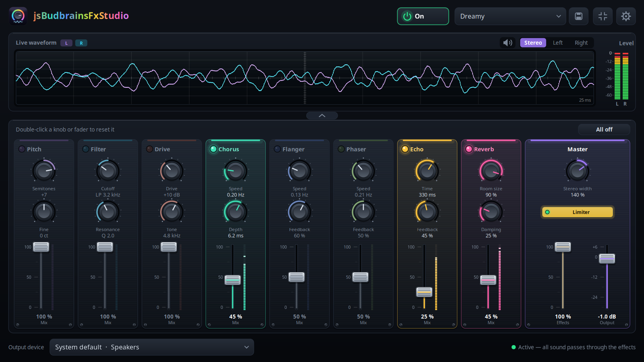This screenshot has width=644, height=362.
Task: Toggle the R channel waveform badge
Action: tap(81, 43)
